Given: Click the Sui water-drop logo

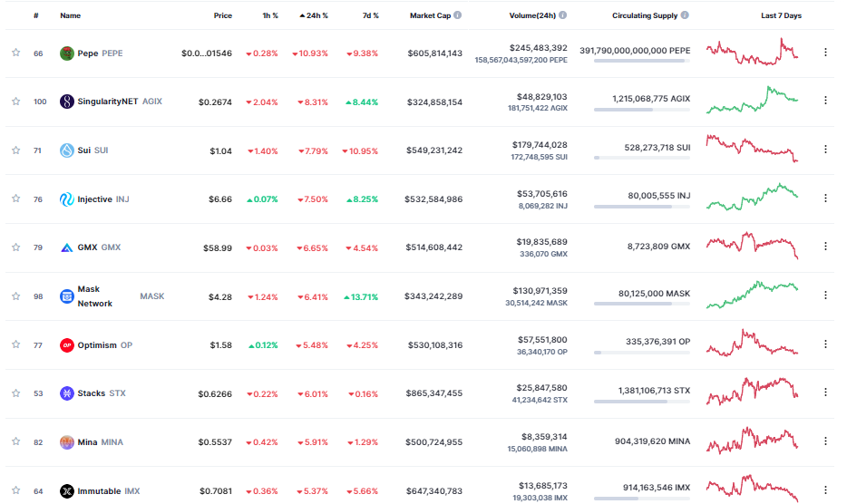Looking at the screenshot, I should click(x=66, y=150).
